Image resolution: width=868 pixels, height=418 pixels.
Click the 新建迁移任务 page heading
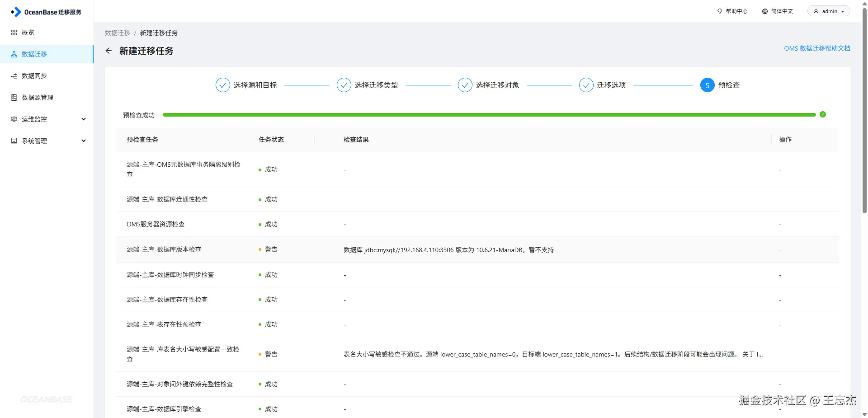coord(146,51)
